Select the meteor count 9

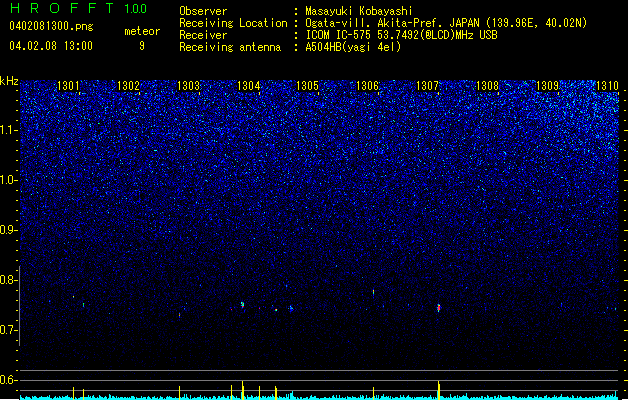pyautogui.click(x=142, y=46)
